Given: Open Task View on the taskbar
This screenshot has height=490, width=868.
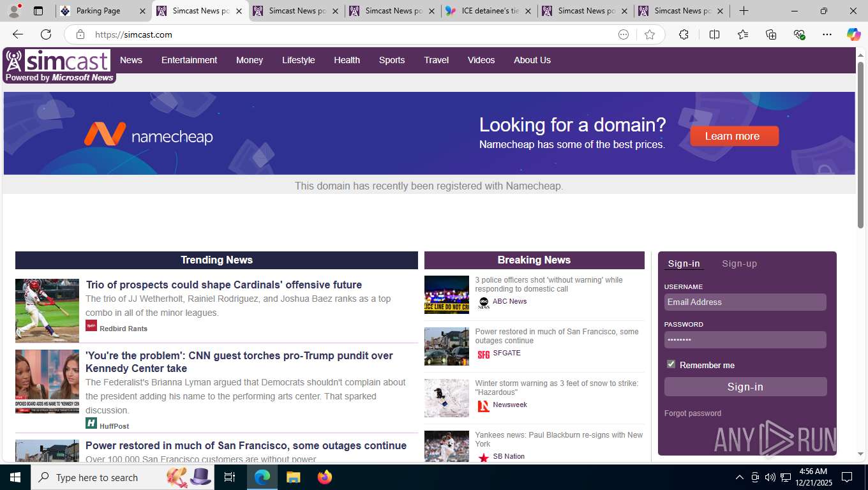Looking at the screenshot, I should 230,477.
